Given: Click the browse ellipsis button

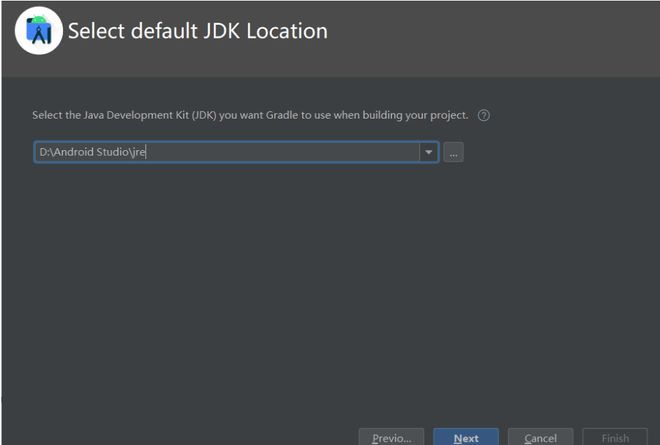Looking at the screenshot, I should point(453,152).
